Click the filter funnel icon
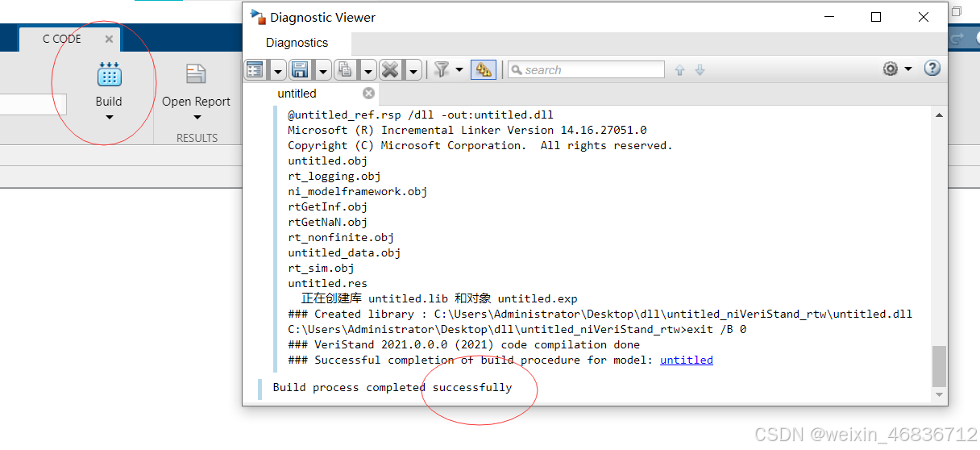The height and width of the screenshot is (450, 980). click(441, 69)
